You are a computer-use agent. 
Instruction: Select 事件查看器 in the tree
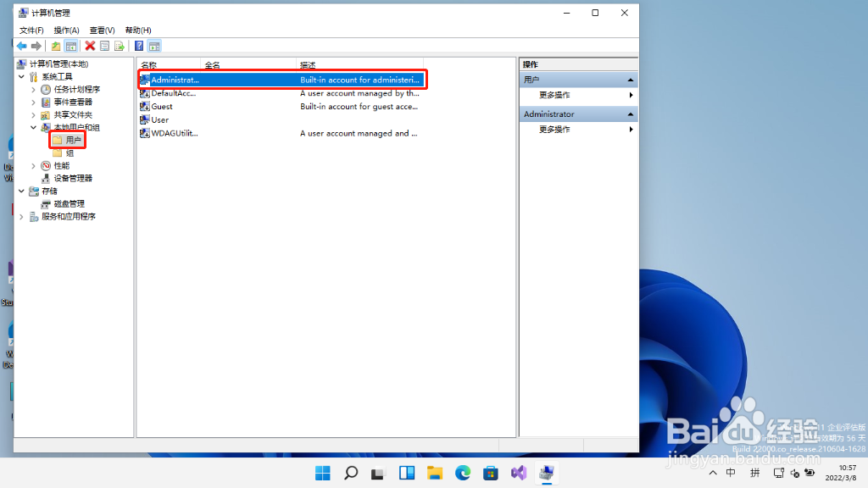[73, 102]
